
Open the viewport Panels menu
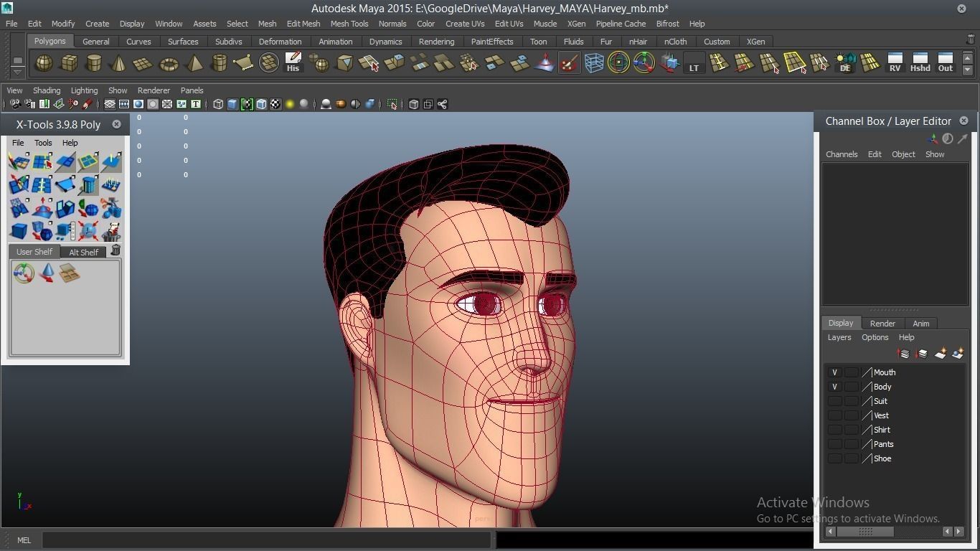tap(192, 90)
